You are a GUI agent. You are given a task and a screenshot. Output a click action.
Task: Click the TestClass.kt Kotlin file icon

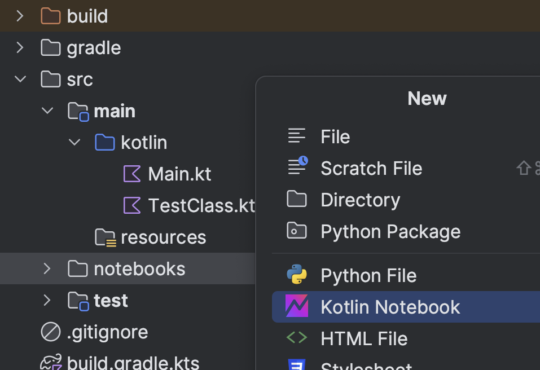coord(132,205)
